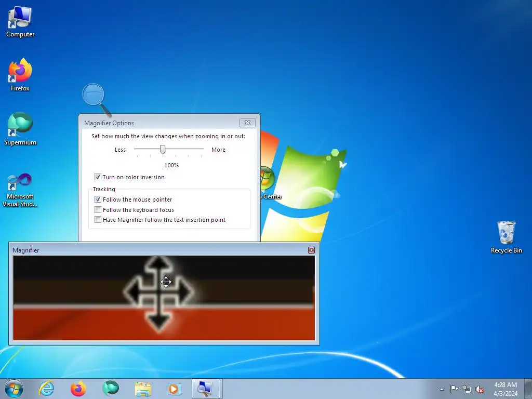
Task: Launch Firefox from the desktop icon
Action: (x=20, y=75)
